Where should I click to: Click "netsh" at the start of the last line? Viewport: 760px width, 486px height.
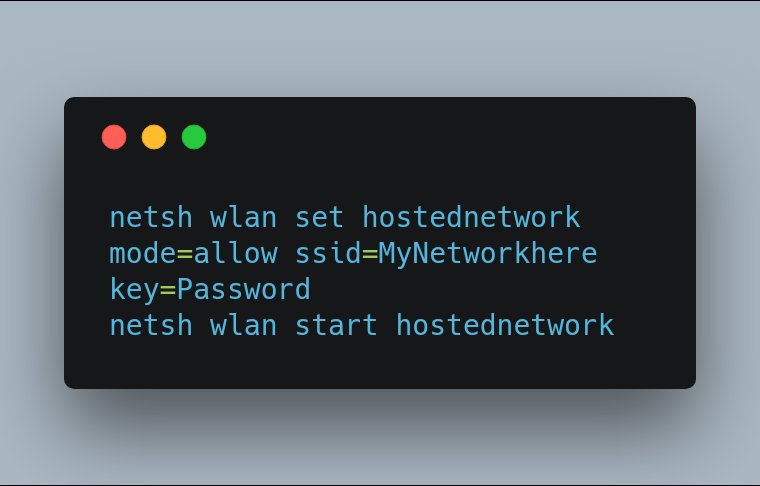click(151, 325)
